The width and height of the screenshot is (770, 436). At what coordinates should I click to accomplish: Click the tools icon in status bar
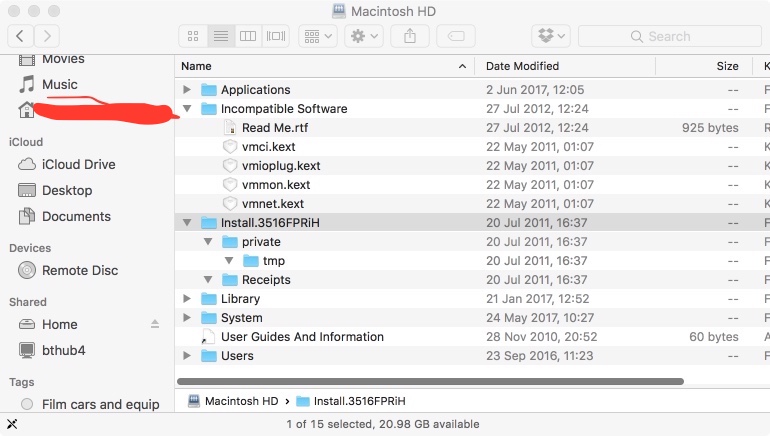(12, 424)
